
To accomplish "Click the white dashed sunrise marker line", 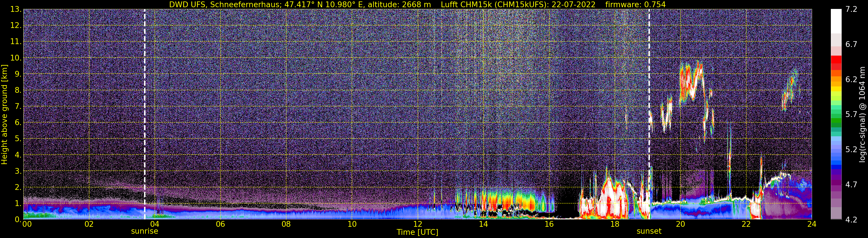I will coord(145,114).
